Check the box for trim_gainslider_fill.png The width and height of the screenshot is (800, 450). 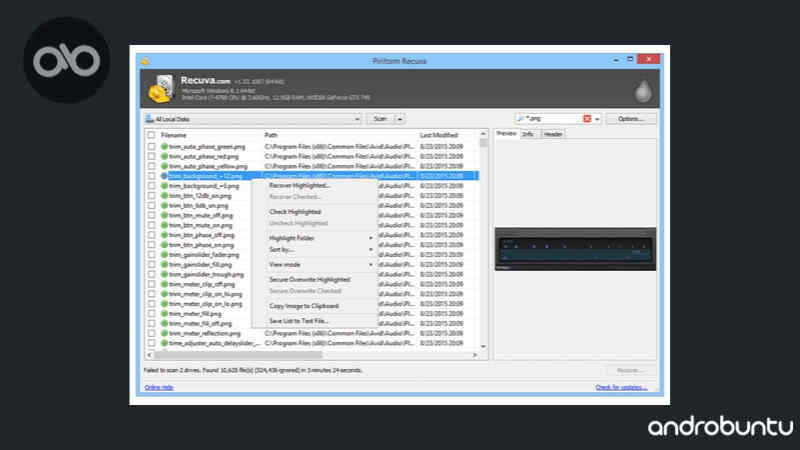coord(151,264)
